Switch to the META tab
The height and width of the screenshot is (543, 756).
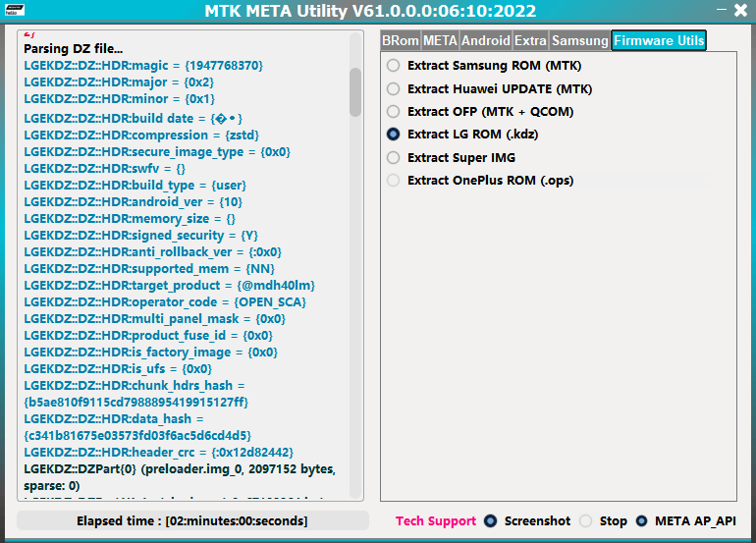pyautogui.click(x=440, y=40)
